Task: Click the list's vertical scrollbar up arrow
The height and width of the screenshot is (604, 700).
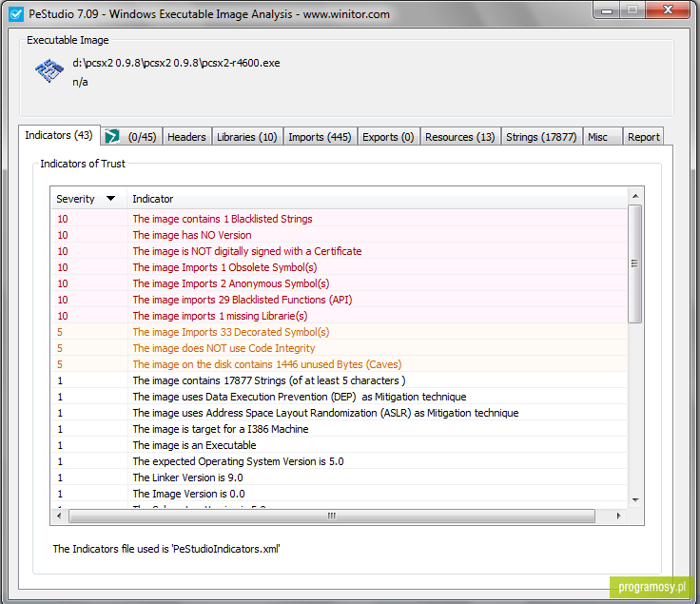Action: [635, 196]
